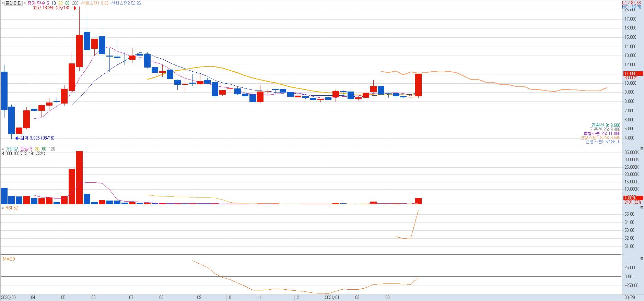Select the 20-period price moving average label

tap(60, 3)
